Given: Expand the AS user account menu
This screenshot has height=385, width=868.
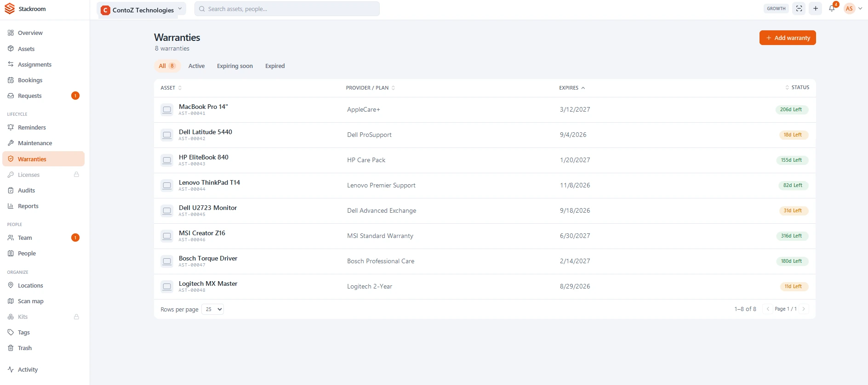Looking at the screenshot, I should coord(853,8).
